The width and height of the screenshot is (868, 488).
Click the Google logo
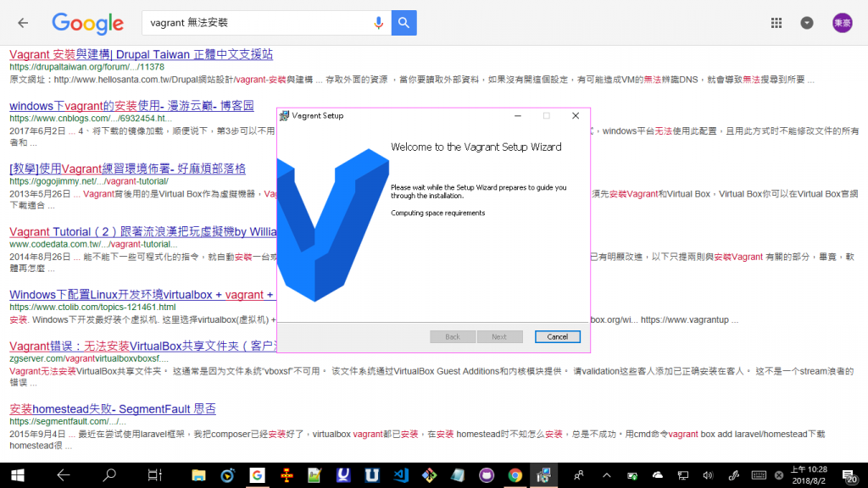[87, 23]
